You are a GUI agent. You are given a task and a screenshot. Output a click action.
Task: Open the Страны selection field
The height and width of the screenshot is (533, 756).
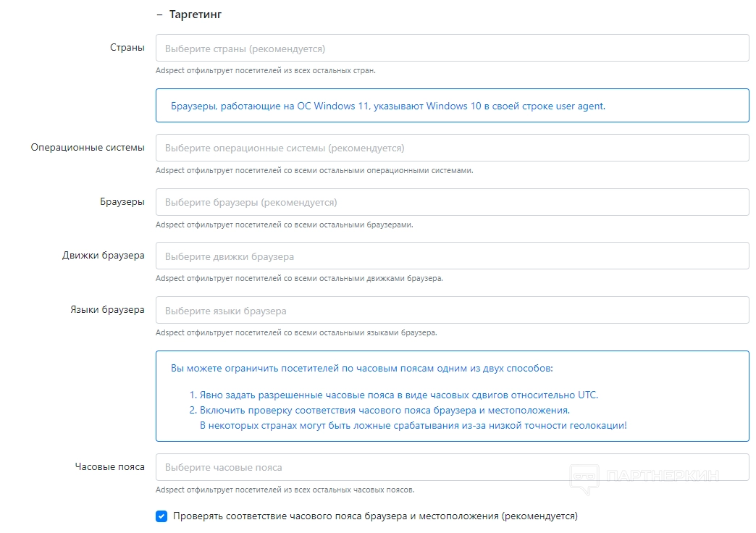point(452,49)
